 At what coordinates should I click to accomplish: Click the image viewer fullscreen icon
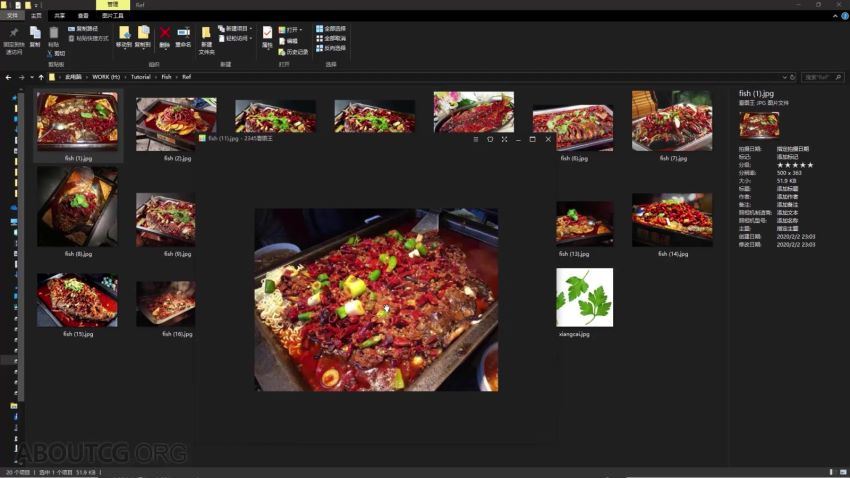click(504, 139)
